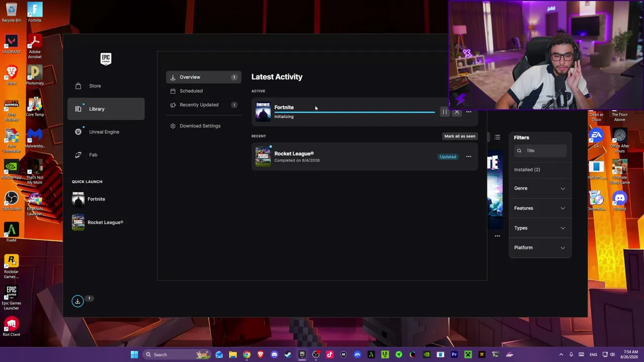Select the OBS Studio desktop shortcut
Screen dimensions: 644x362
pos(11,202)
